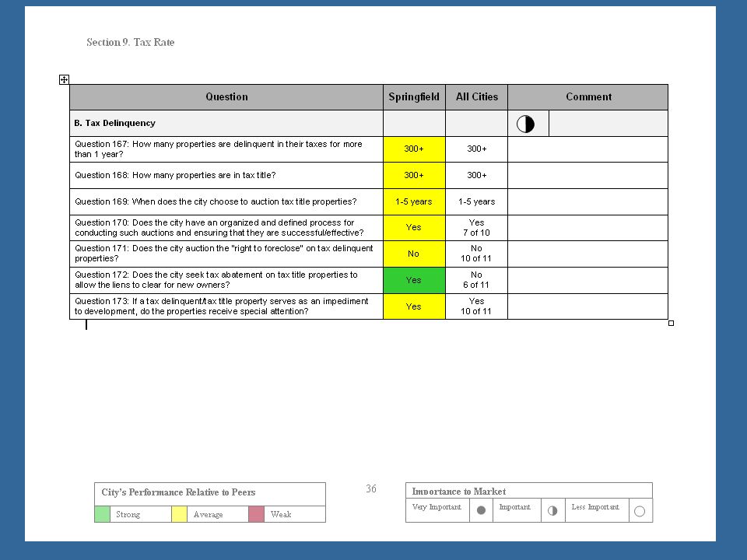The height and width of the screenshot is (560, 747).
Task: Click the All Cities column header
Action: [476, 97]
